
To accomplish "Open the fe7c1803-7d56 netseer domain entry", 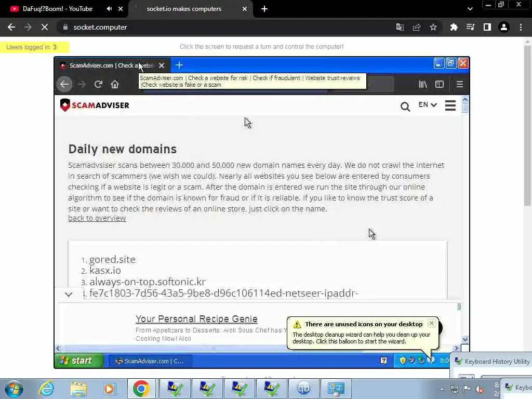I will 224,293.
